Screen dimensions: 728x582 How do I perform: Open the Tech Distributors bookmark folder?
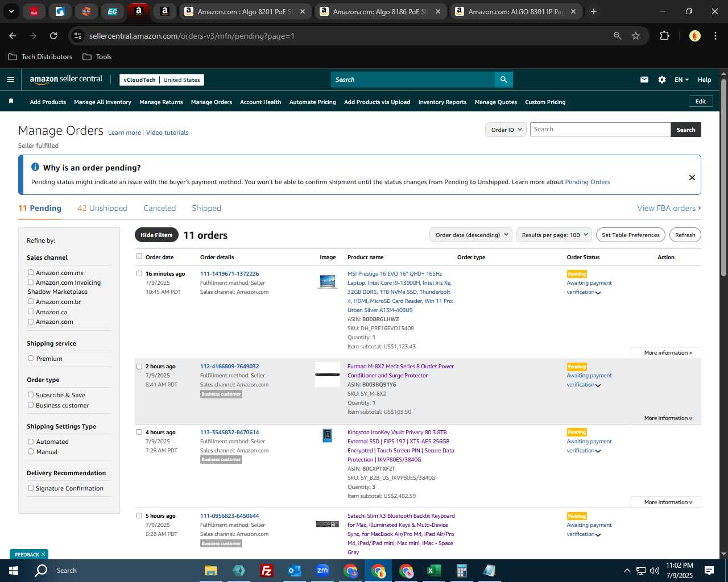40,57
